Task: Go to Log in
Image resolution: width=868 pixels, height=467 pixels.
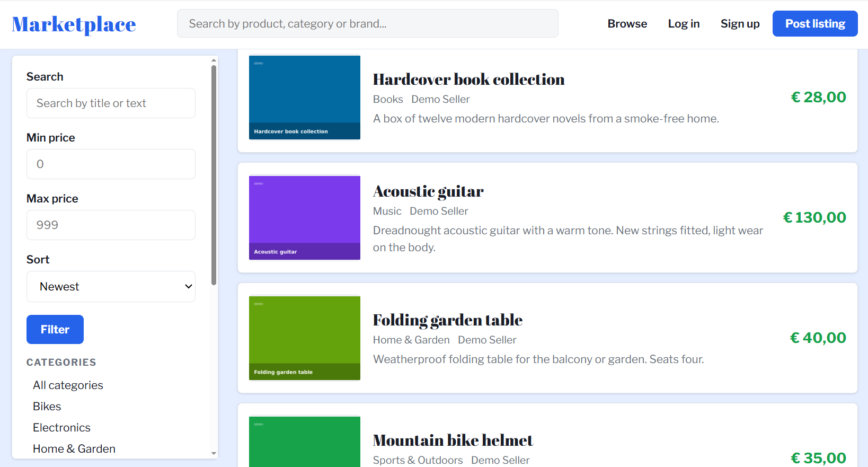Action: coord(684,24)
